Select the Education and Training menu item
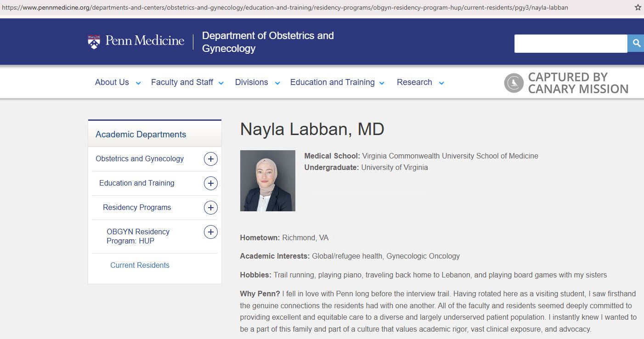 [x=332, y=82]
